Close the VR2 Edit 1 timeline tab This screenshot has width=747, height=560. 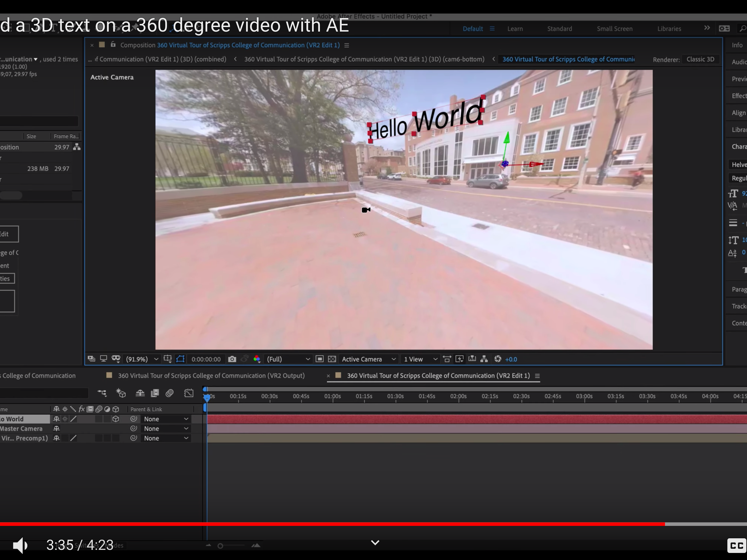(328, 376)
